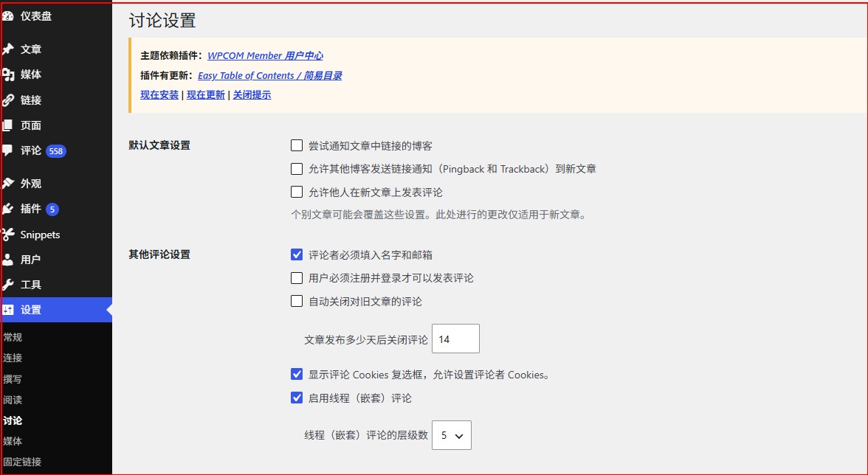Viewport: 868px width, 475px height.
Task: Check 用户必须注册并登录才可以发表评论
Action: (x=297, y=277)
